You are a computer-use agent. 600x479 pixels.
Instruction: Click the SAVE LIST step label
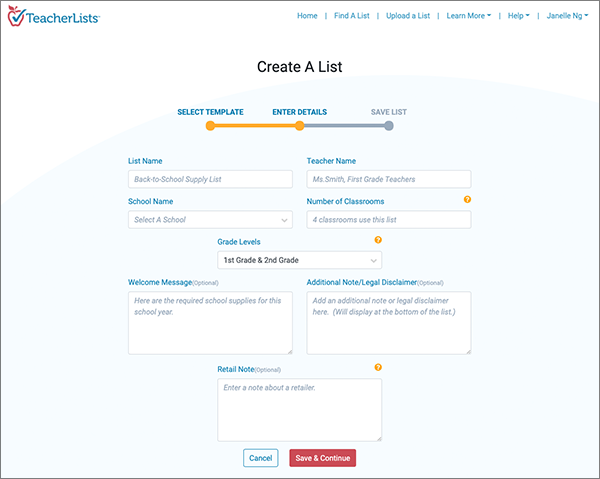point(389,112)
